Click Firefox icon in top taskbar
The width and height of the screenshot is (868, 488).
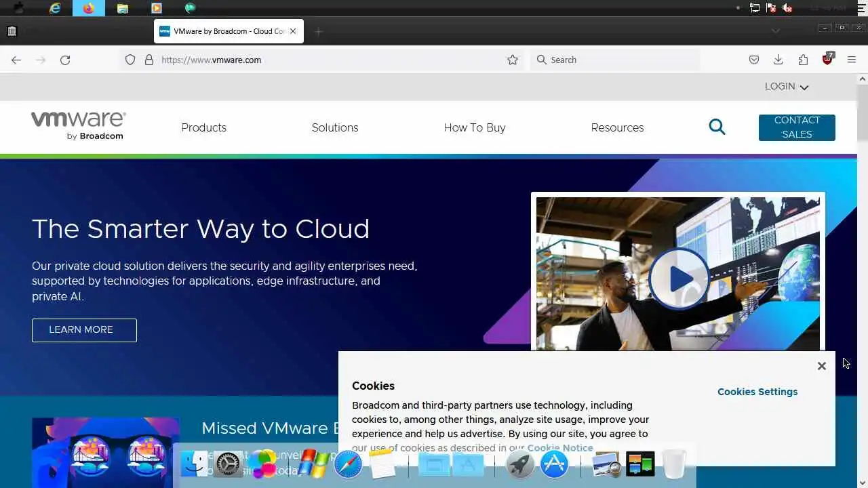click(89, 8)
